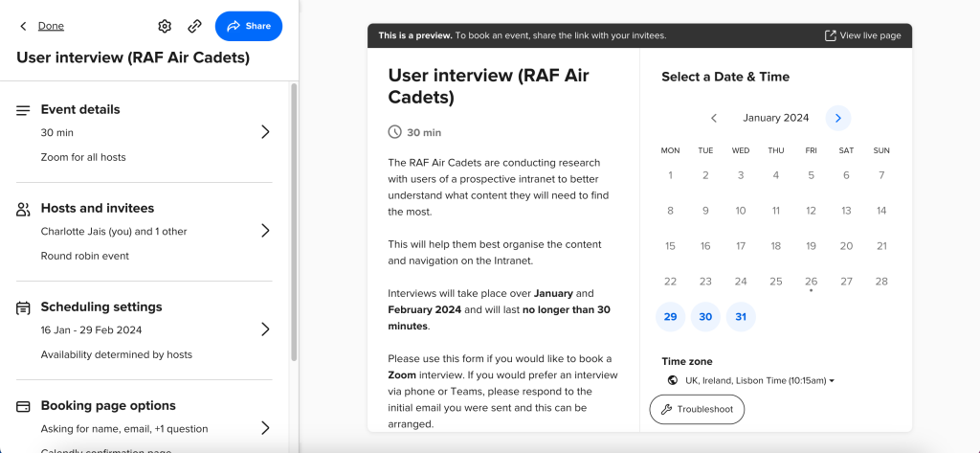
Task: Click the Booking page options card icon
Action: [x=23, y=407]
